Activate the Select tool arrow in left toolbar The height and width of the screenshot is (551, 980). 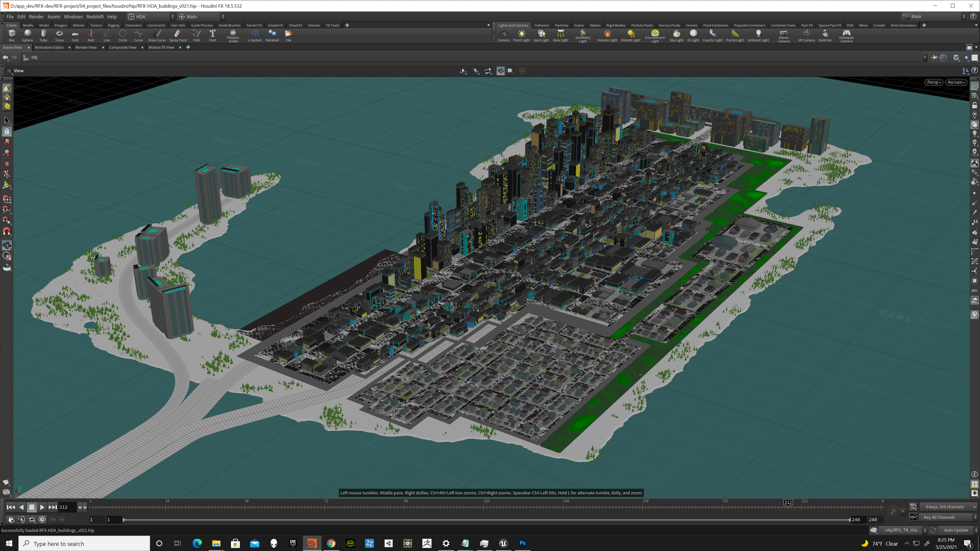[7, 121]
